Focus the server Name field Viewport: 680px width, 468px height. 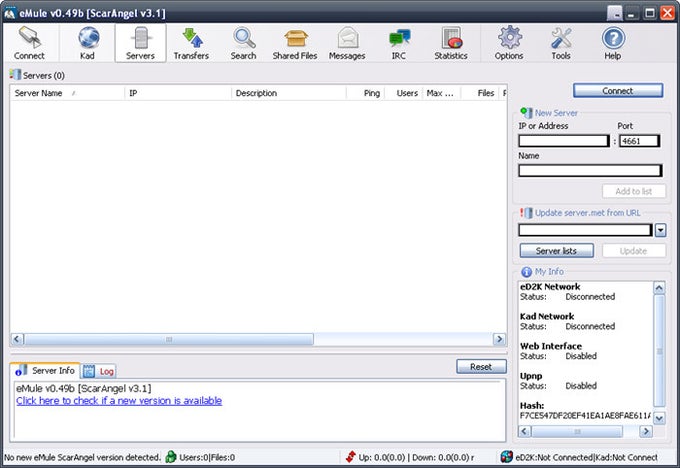coord(590,170)
